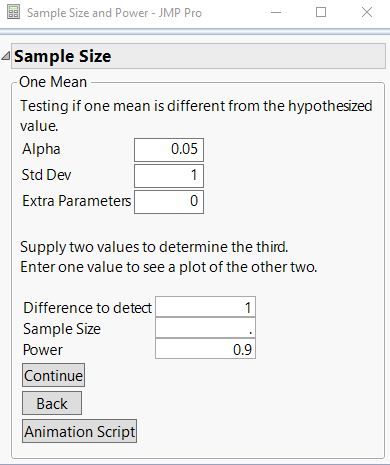Screen dimensions: 390x465
Task: Select the Sample Size outline header
Action: [x=198, y=56]
